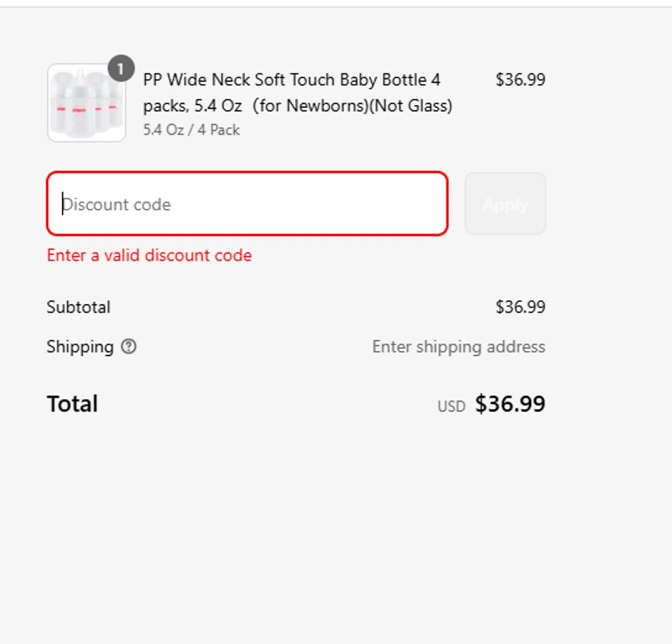Click the USD currency label

click(x=451, y=406)
